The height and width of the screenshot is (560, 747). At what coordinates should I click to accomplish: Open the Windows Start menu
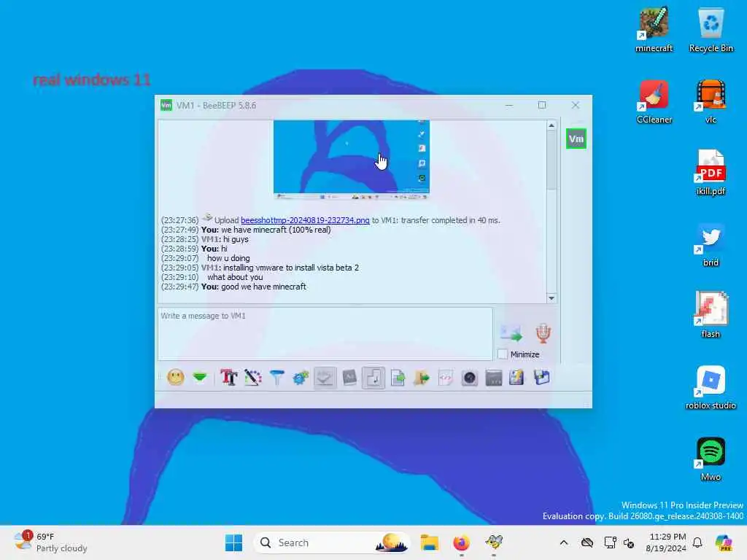pos(234,542)
